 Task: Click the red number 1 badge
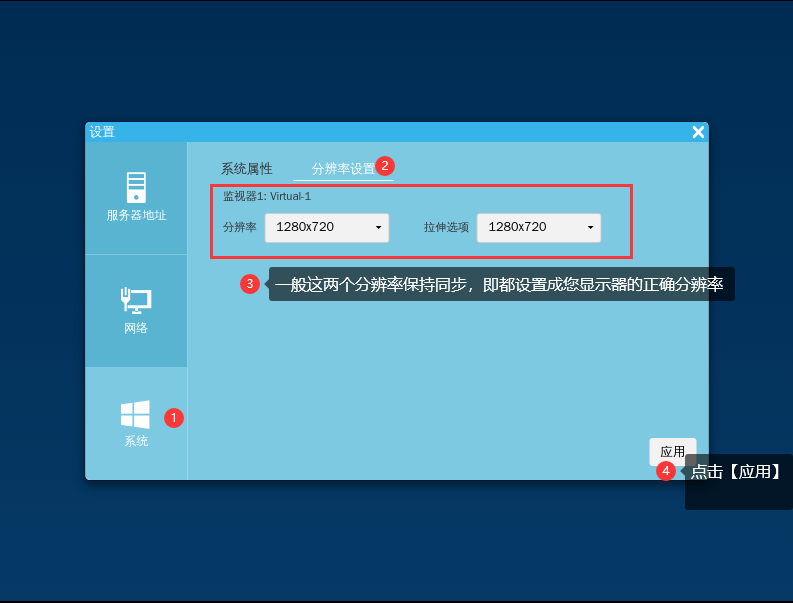tap(174, 418)
